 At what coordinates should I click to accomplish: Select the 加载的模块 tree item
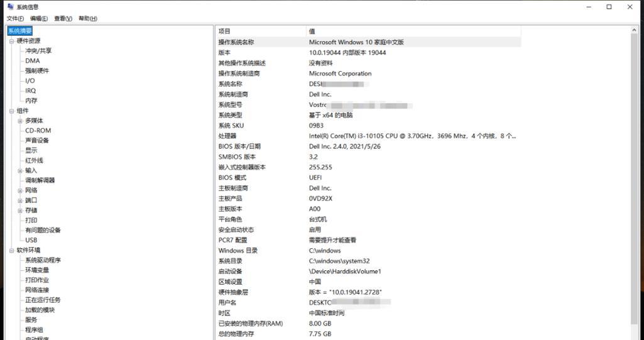pyautogui.click(x=40, y=310)
